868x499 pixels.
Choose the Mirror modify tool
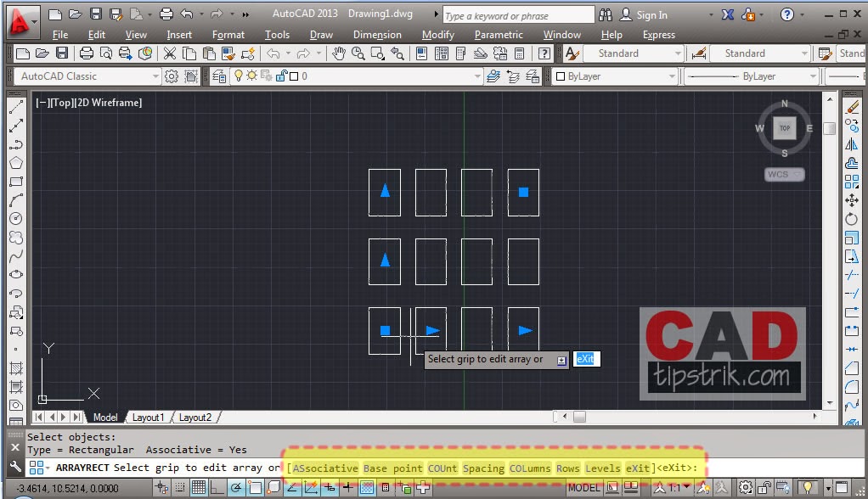click(x=852, y=144)
